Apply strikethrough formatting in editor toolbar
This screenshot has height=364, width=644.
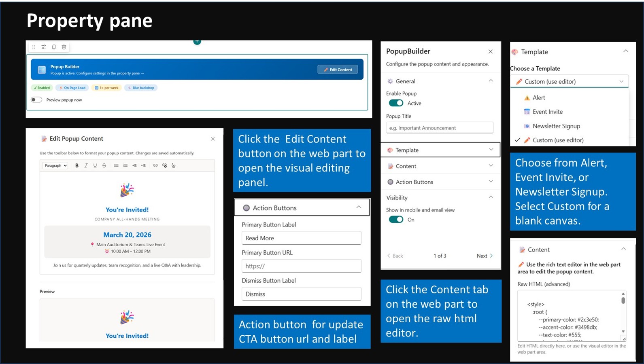point(104,165)
